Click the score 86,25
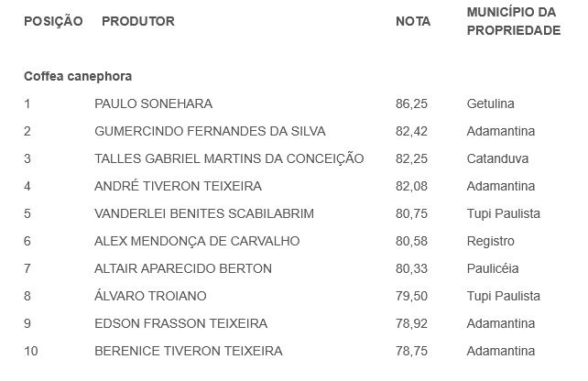Screen dimensions: 588x381 coord(411,103)
